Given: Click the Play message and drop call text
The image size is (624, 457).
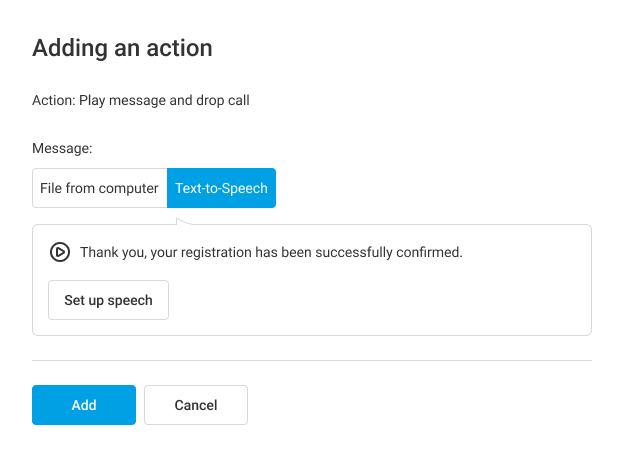Looking at the screenshot, I should (164, 100).
